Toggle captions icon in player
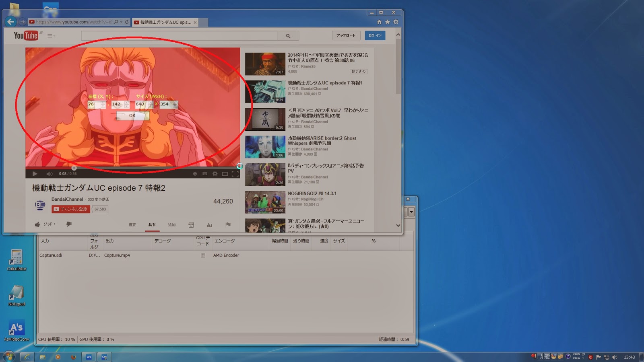 205,174
